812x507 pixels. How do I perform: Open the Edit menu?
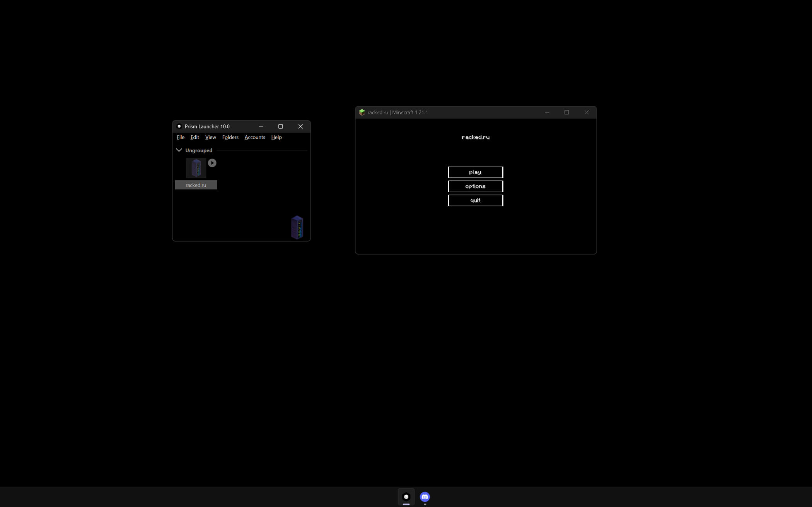(194, 137)
